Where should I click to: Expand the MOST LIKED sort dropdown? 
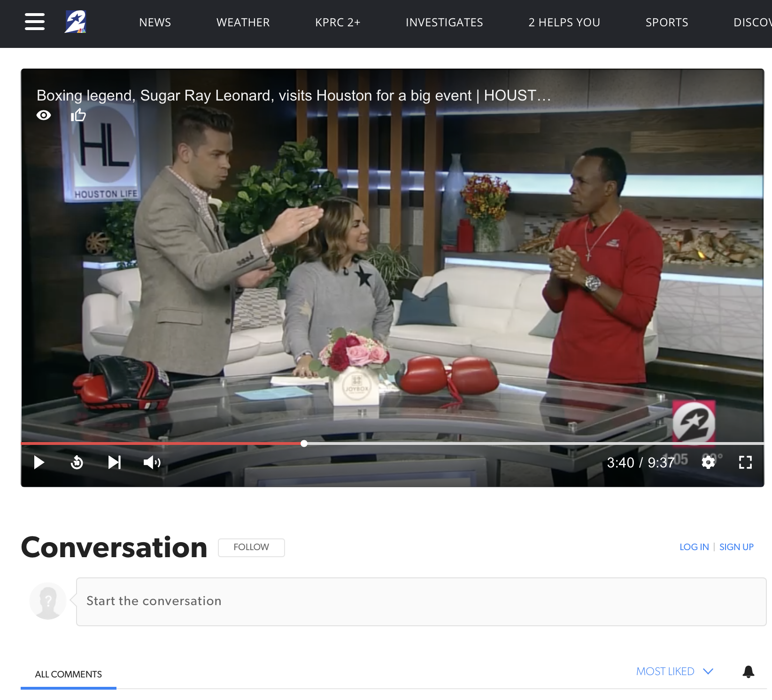coord(675,671)
